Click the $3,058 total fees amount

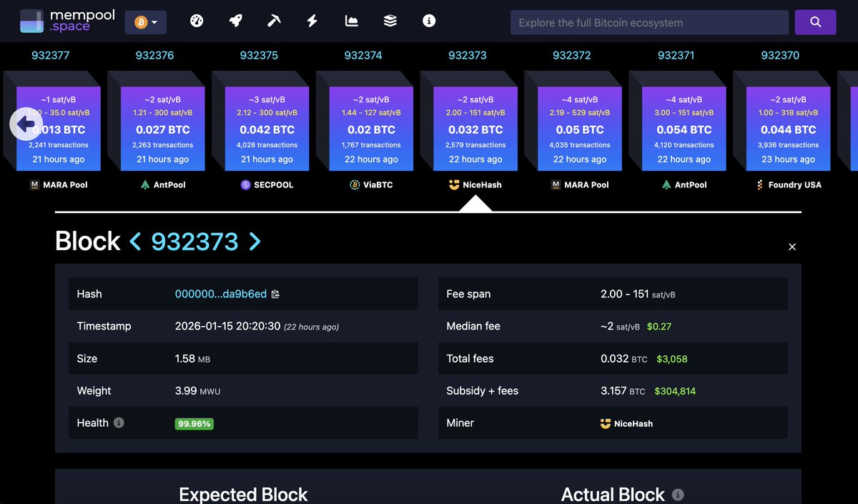click(x=672, y=359)
